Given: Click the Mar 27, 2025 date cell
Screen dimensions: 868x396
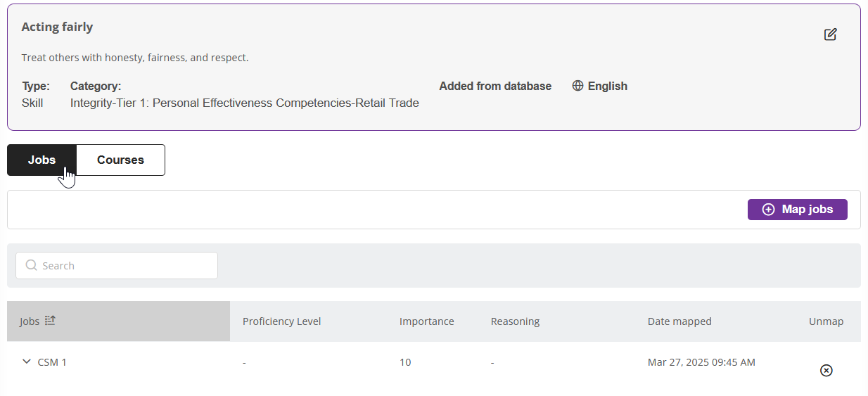Looking at the screenshot, I should pyautogui.click(x=701, y=362).
